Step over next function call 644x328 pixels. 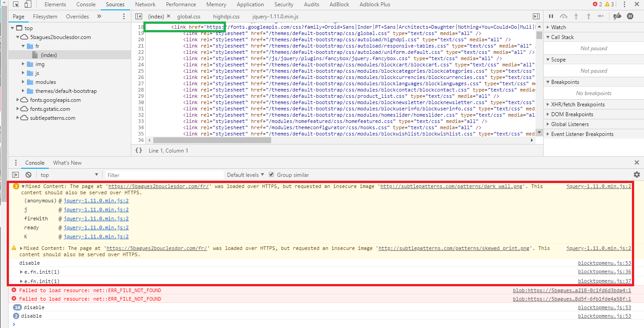(564, 17)
